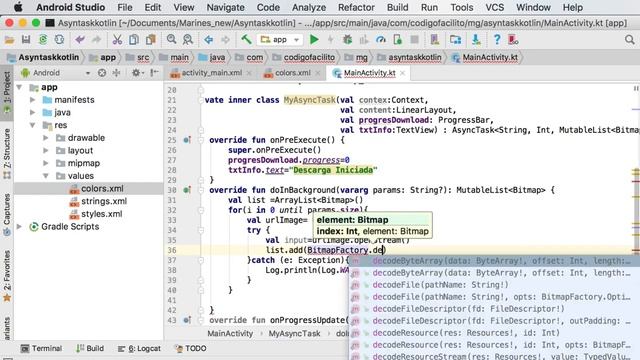Open the Build menu
Image resolution: width=640 pixels, height=360 pixels.
click(x=397, y=7)
